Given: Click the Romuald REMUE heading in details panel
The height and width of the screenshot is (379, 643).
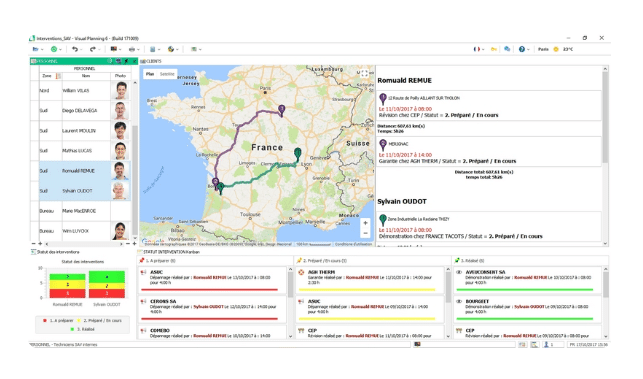Looking at the screenshot, I should tap(404, 80).
